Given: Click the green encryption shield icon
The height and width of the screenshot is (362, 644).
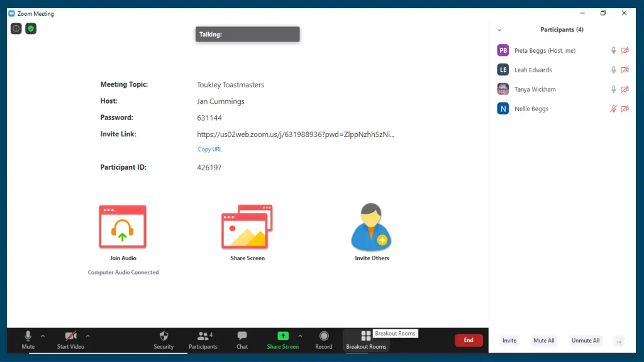Looking at the screenshot, I should click(x=31, y=29).
